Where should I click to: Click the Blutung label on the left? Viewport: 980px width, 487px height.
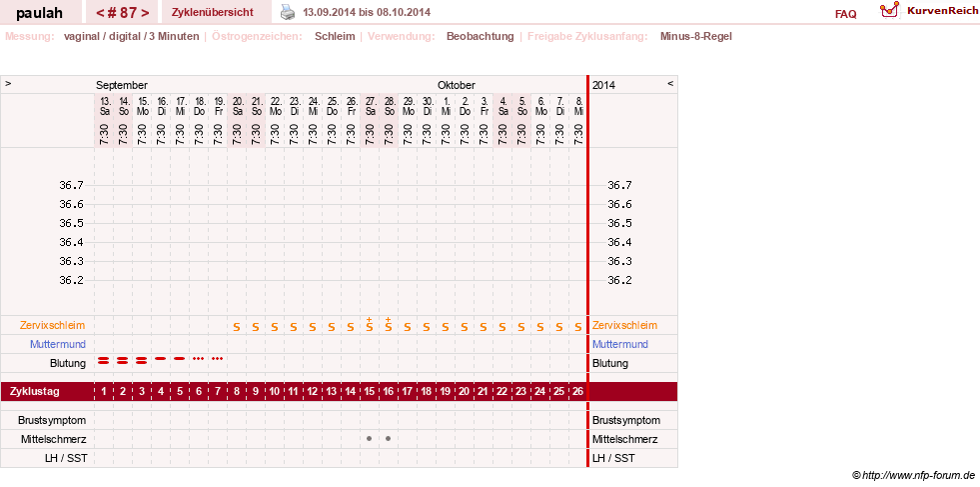68,363
